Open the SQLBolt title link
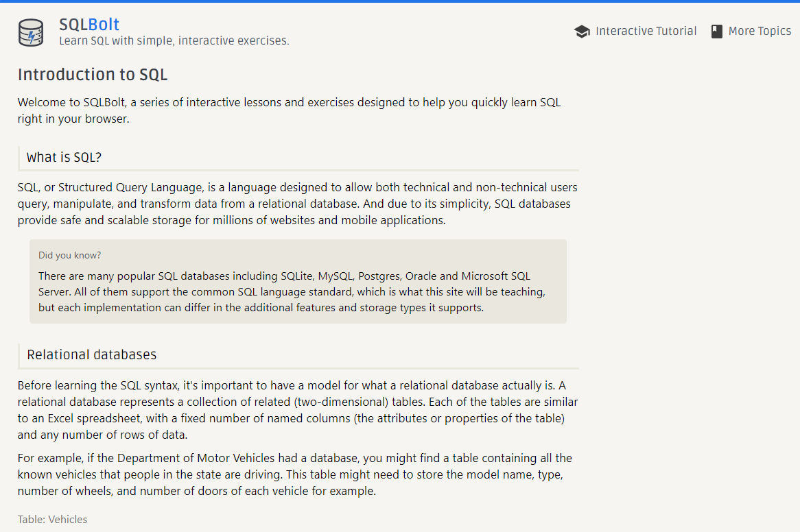 pos(89,25)
